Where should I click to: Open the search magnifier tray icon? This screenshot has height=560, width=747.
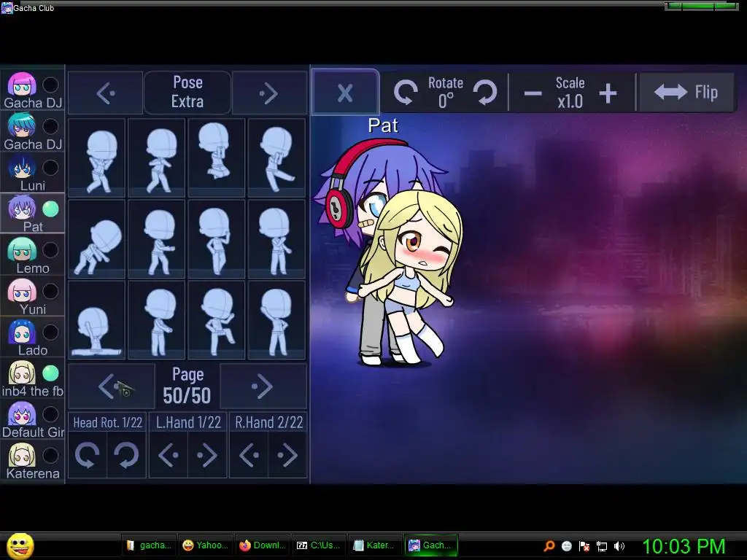pyautogui.click(x=549, y=545)
